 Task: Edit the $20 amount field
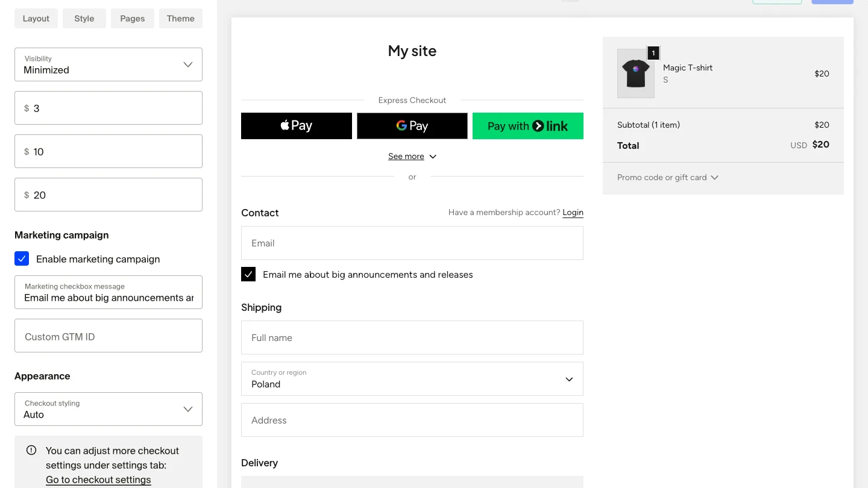(108, 195)
